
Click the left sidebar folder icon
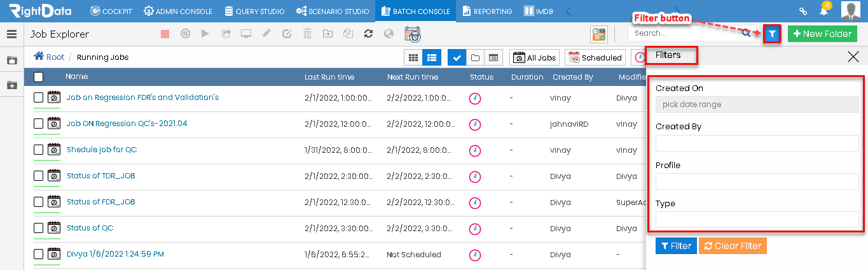[x=11, y=60]
